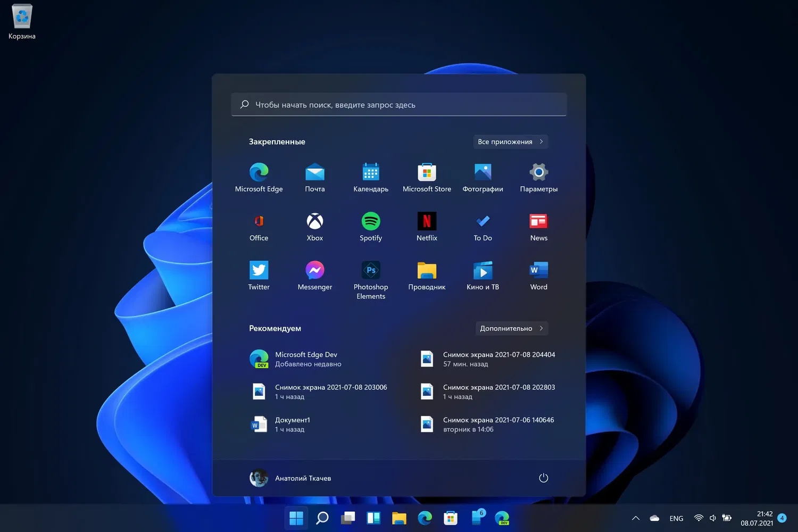Image resolution: width=798 pixels, height=532 pixels.
Task: Open Task View on the taskbar
Action: coord(348,518)
